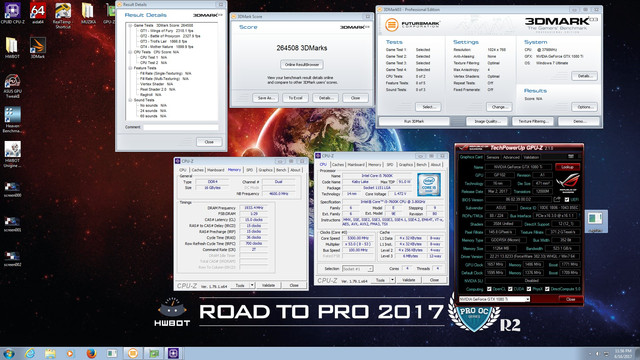Click the Comment field in Result Details
Viewport: 640px width, 360px height.
tap(181, 127)
